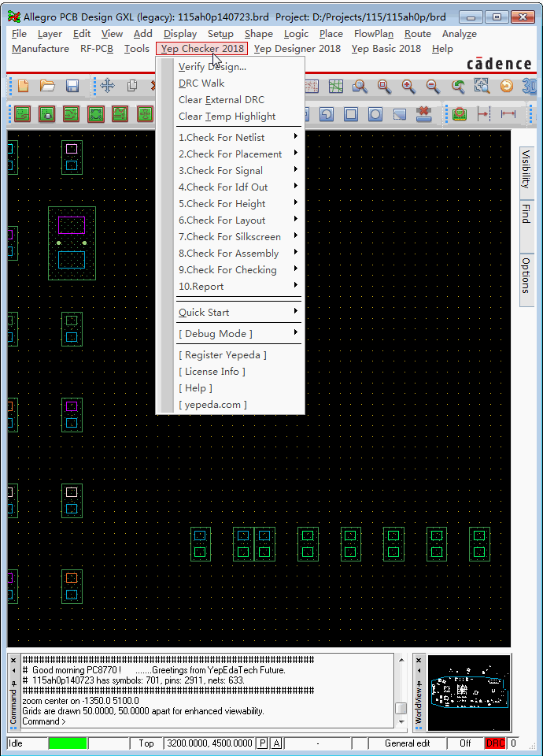Click the Zoom Selection dashed-box icon
Image resolution: width=543 pixels, height=756 pixels.
coord(482,87)
